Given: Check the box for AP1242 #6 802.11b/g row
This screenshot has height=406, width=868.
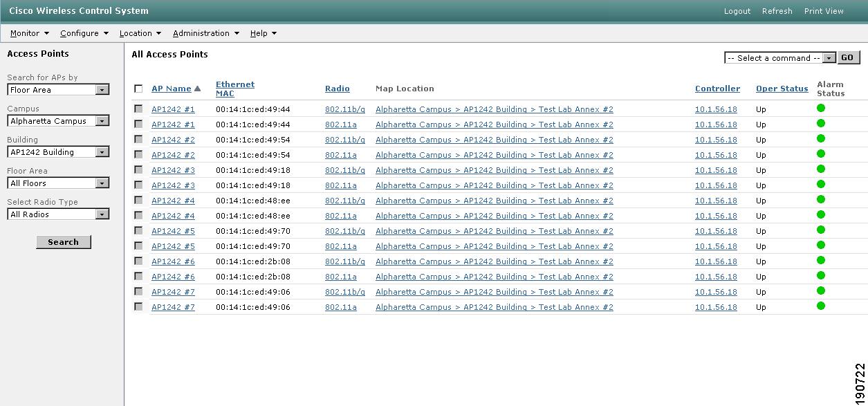Looking at the screenshot, I should [x=138, y=261].
